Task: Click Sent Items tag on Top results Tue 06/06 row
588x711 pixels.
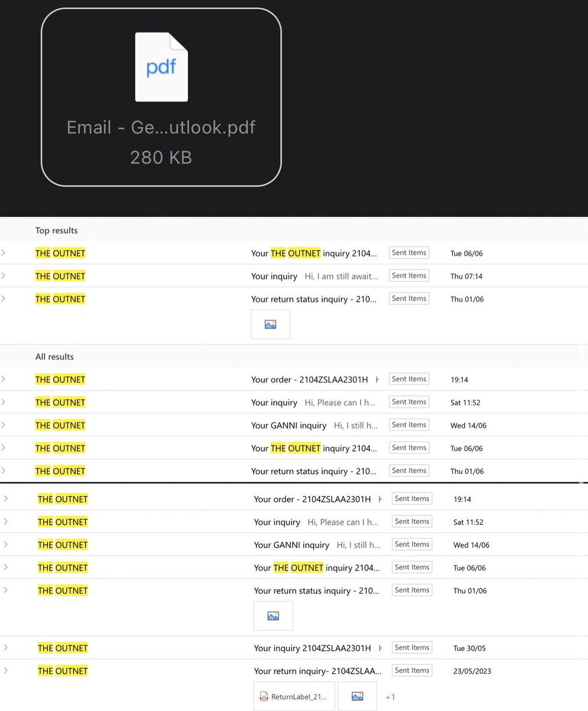Action: click(x=409, y=252)
